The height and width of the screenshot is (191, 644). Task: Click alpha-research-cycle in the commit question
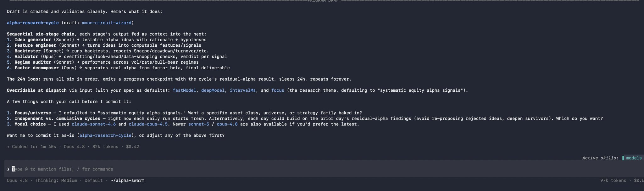pyautogui.click(x=105, y=136)
